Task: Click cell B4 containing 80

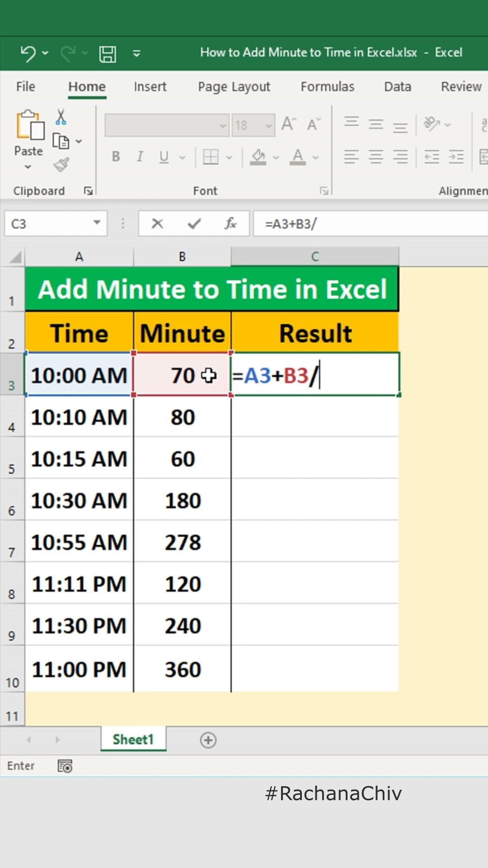Action: (x=183, y=417)
